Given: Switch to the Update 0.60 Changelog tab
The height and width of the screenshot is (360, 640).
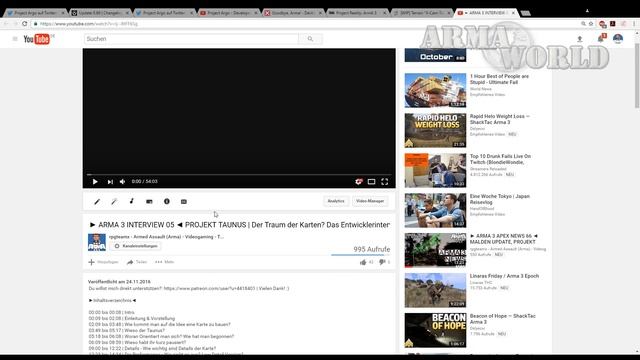Looking at the screenshot, I should coord(99,13).
